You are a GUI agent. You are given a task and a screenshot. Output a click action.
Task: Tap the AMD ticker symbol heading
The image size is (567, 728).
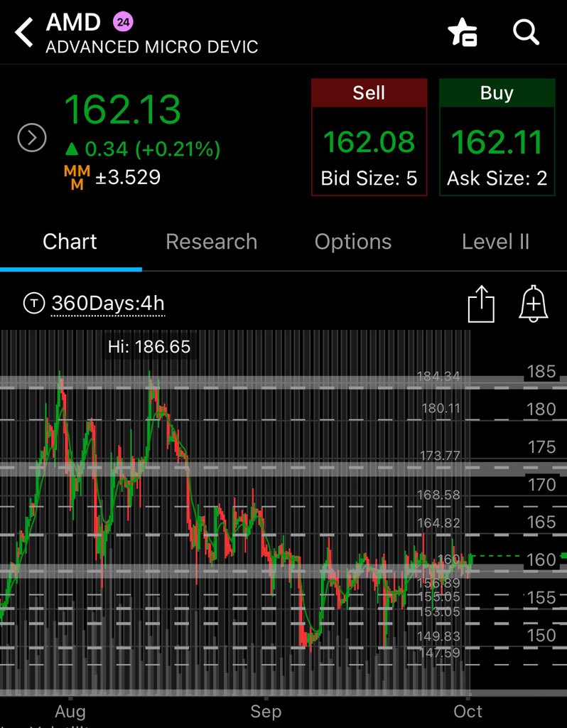tap(73, 22)
